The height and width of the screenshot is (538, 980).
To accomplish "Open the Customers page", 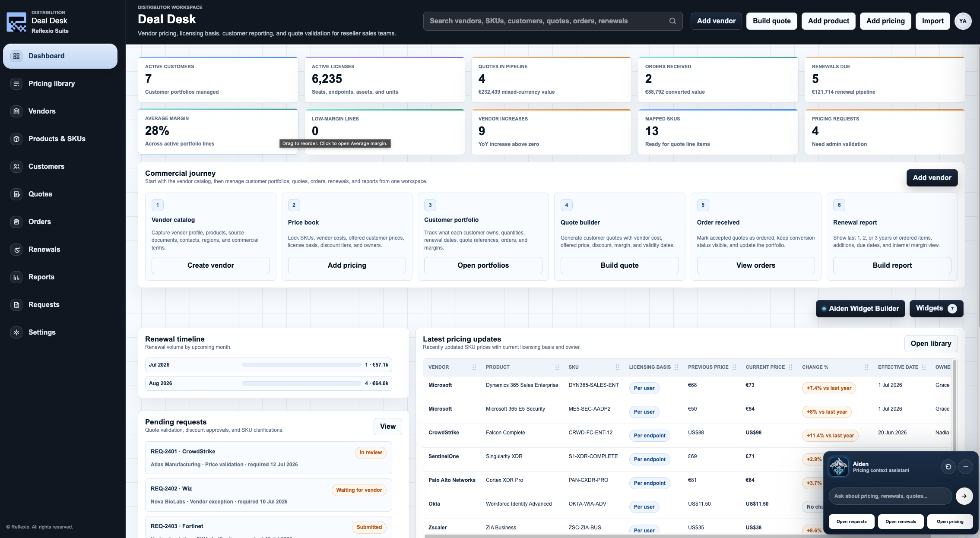I will pyautogui.click(x=60, y=167).
